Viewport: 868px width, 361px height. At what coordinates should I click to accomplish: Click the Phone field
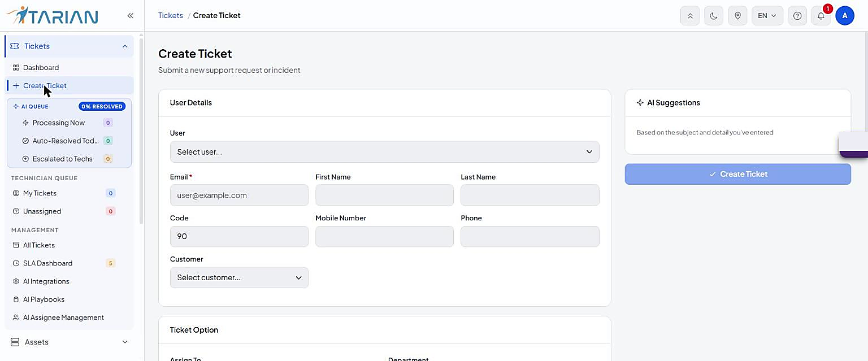pos(530,237)
